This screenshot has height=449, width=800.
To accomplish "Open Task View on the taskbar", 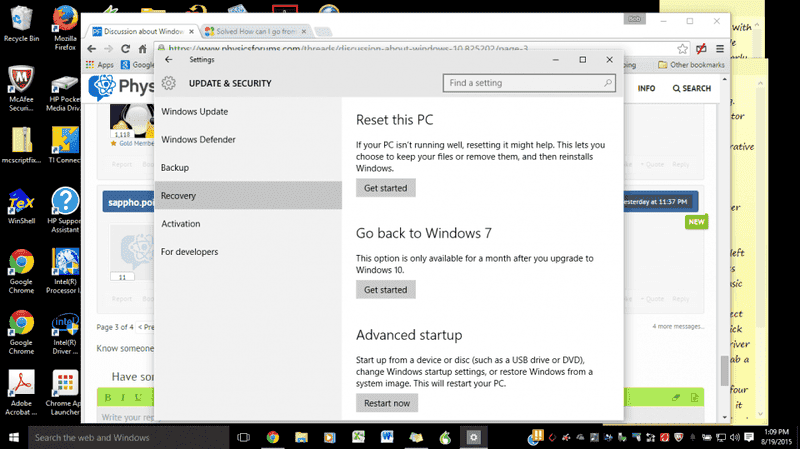I will [244, 437].
